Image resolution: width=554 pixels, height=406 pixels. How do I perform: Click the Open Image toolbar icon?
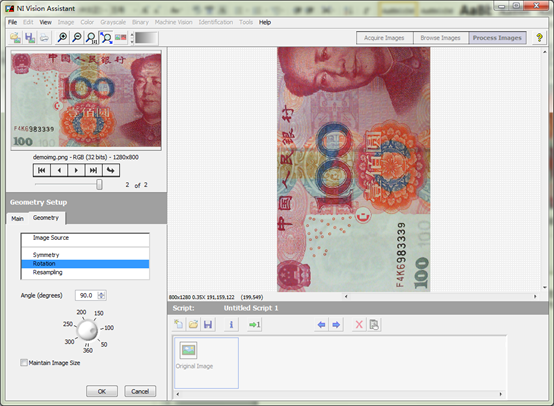click(15, 37)
